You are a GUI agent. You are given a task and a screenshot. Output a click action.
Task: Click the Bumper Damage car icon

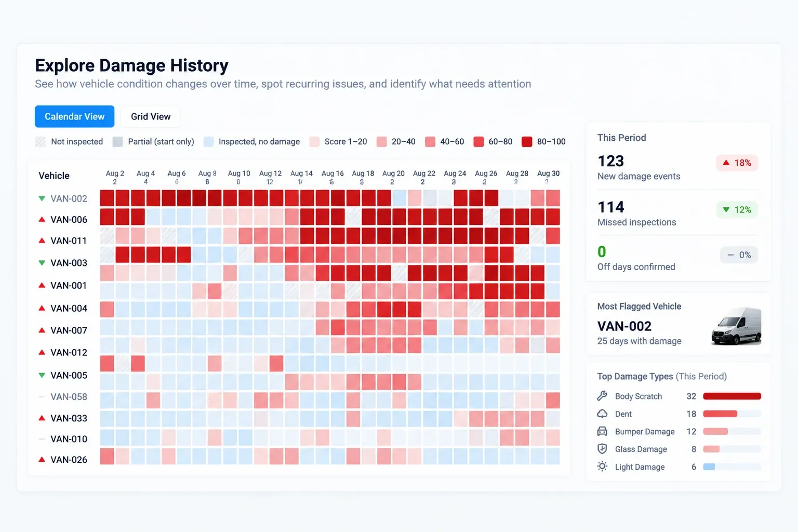[602, 431]
